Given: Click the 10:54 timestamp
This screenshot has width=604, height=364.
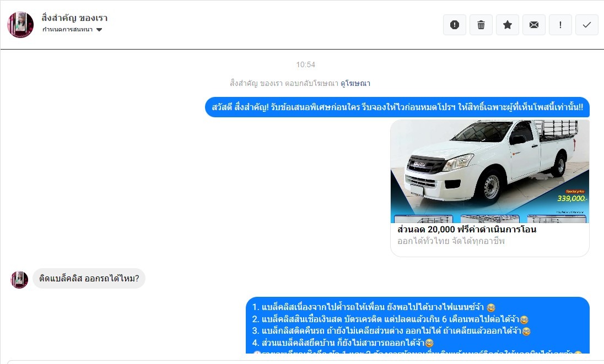Looking at the screenshot, I should click(305, 65).
